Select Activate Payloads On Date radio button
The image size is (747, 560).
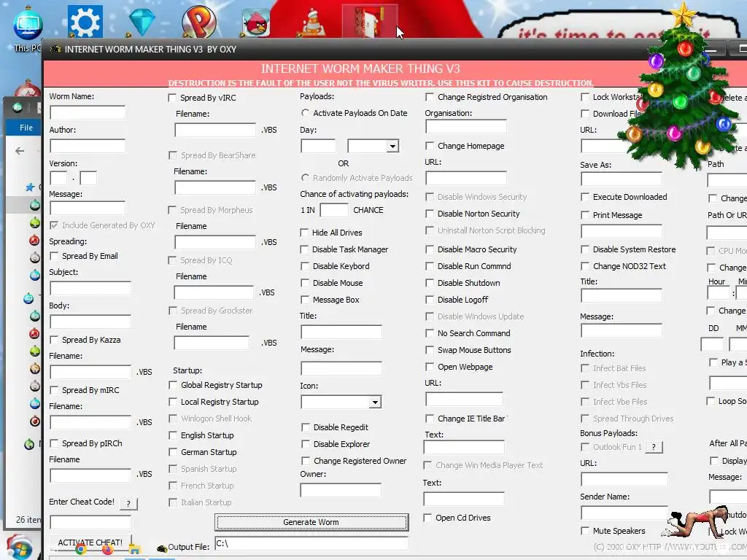(x=305, y=113)
